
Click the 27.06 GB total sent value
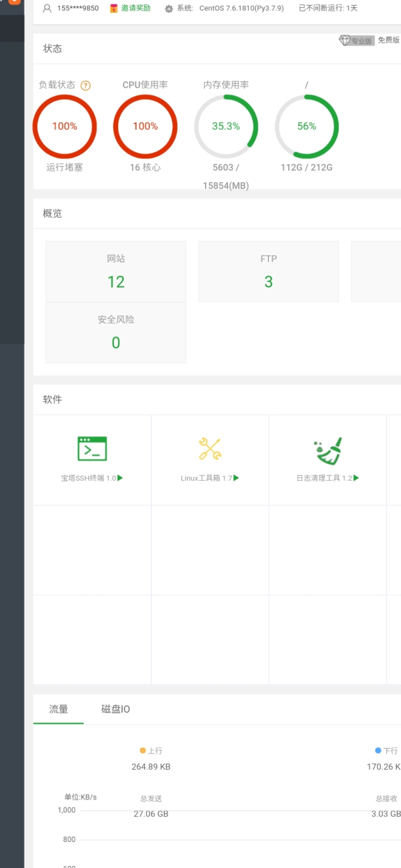(x=151, y=814)
